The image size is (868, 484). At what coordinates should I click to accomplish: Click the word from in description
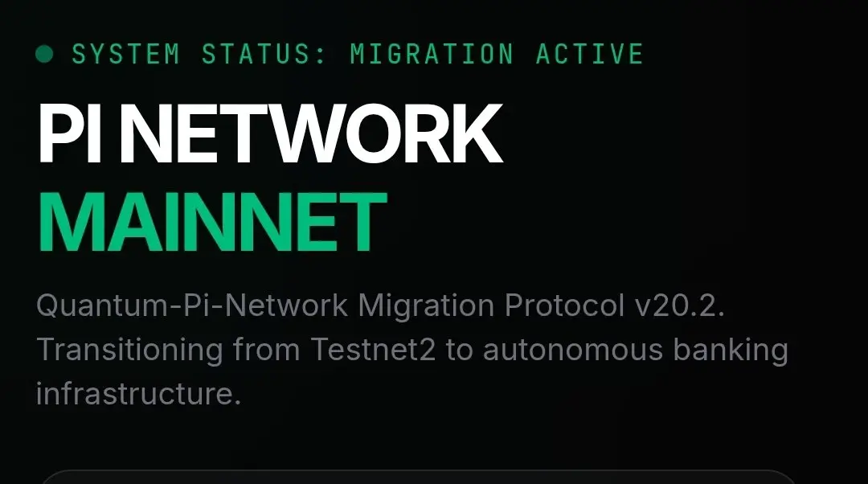tap(266, 350)
